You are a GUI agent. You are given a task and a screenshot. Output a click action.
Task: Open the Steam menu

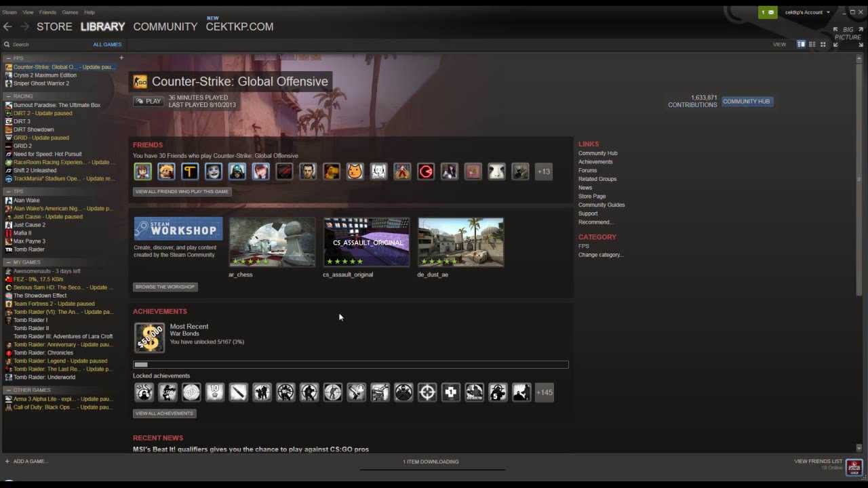[x=9, y=12]
